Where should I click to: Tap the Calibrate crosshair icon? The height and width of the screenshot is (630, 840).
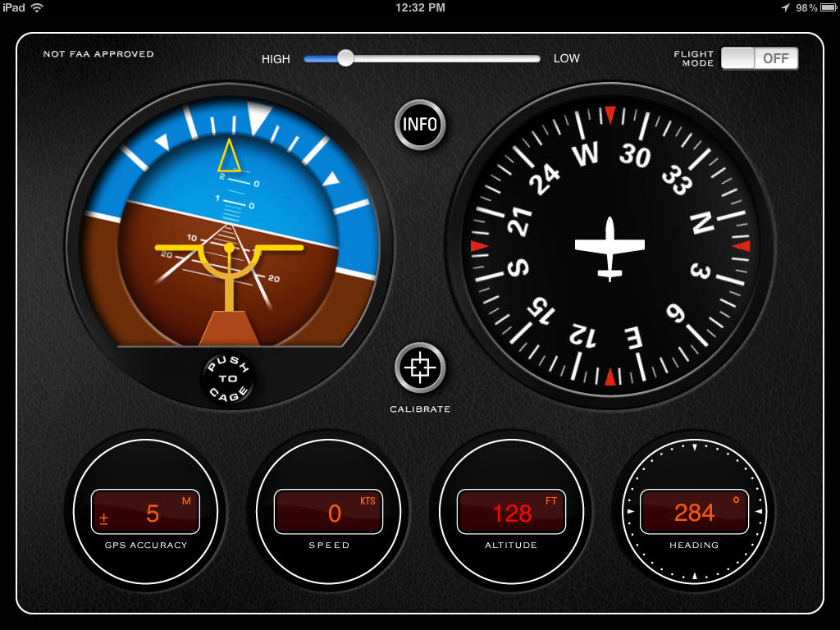[x=420, y=368]
